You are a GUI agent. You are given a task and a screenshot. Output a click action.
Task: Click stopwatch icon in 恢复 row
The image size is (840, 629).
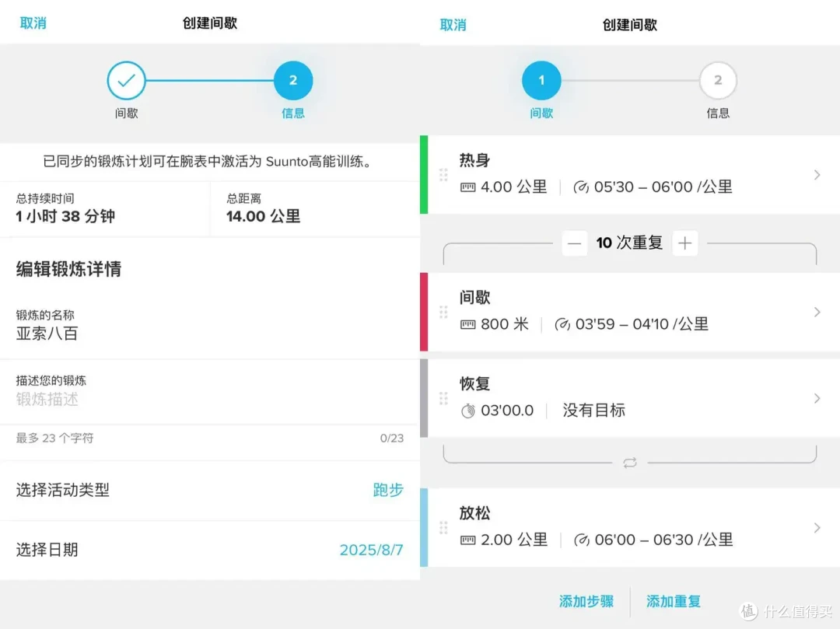tap(467, 411)
